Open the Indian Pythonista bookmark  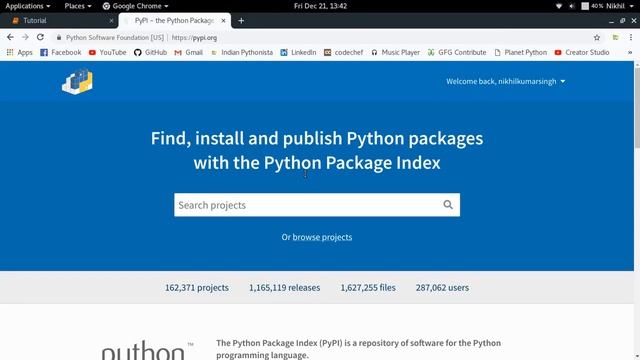[x=242, y=52]
